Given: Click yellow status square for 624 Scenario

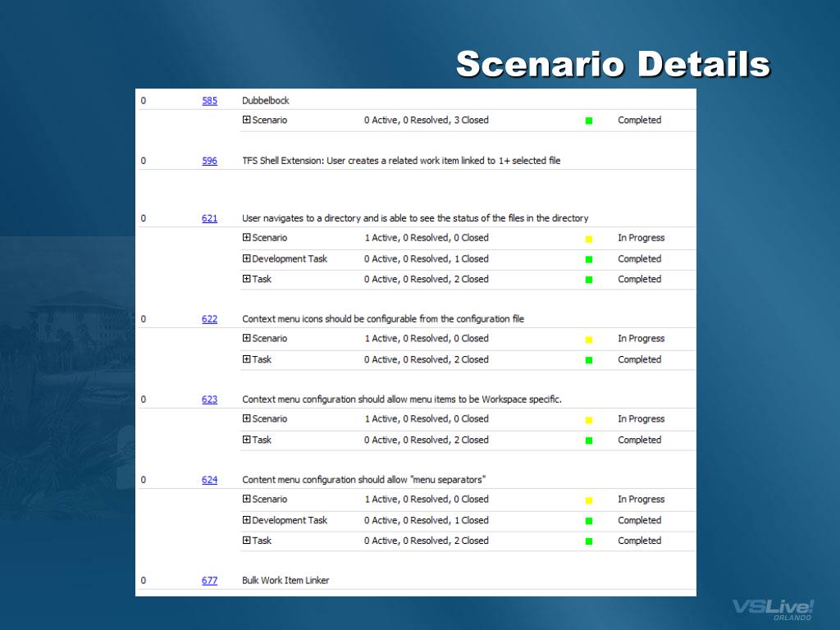Looking at the screenshot, I should click(x=589, y=500).
